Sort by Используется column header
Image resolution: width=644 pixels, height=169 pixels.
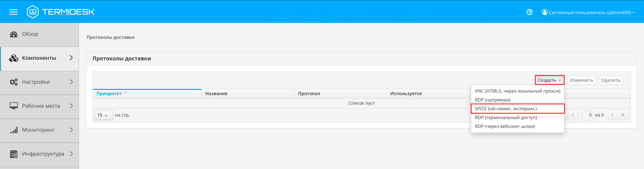(429, 94)
